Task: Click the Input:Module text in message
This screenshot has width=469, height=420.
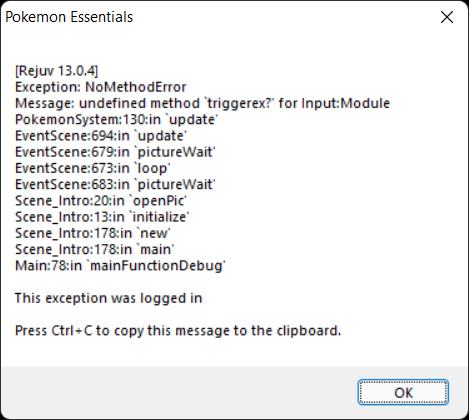Action: coord(345,103)
